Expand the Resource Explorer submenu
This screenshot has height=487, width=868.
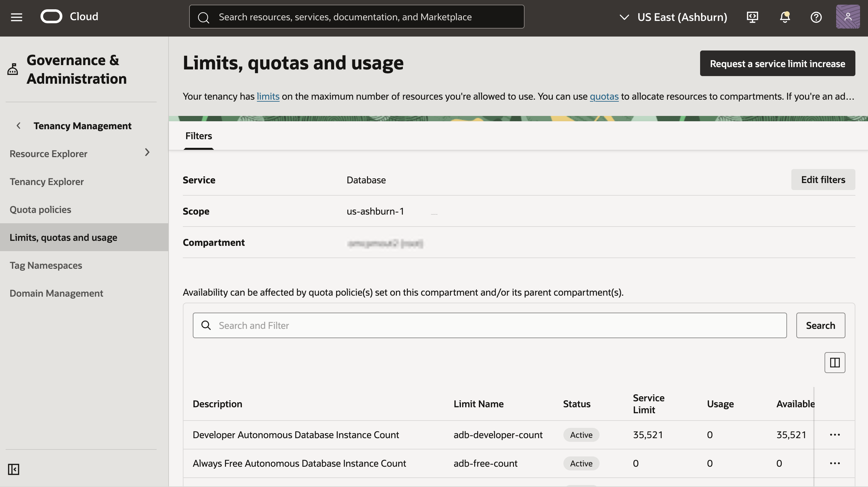147,153
